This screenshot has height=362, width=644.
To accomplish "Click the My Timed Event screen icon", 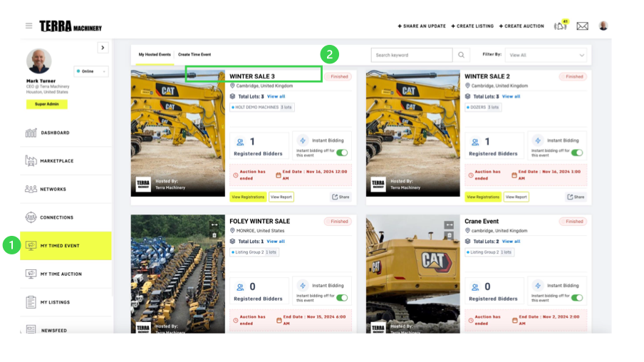I will 31,246.
